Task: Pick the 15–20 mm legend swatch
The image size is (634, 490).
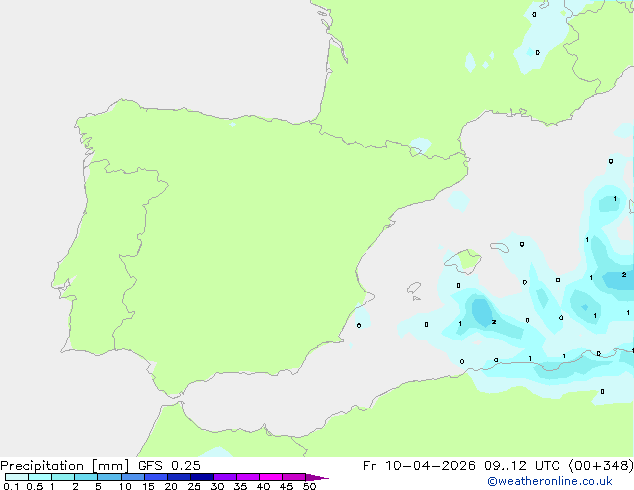Action: (156, 477)
